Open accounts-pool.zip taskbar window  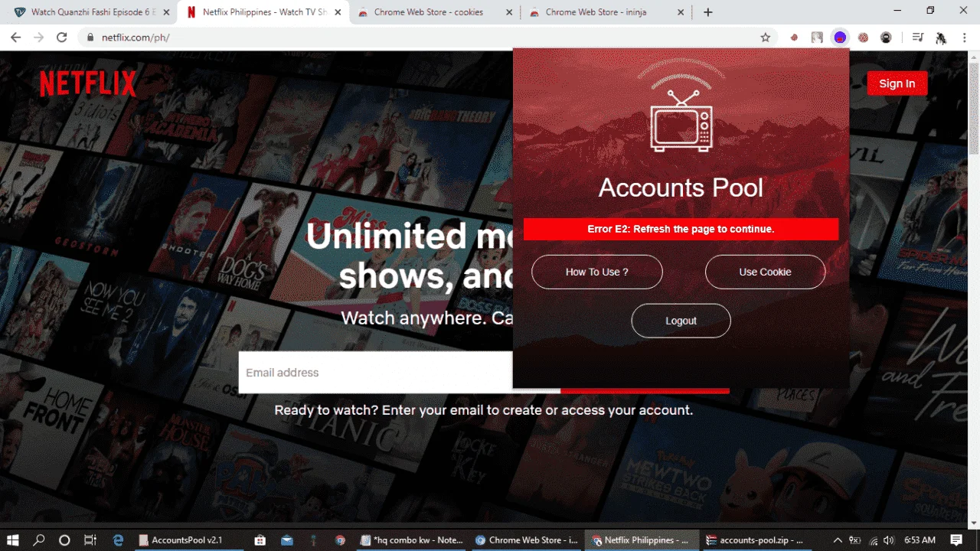pyautogui.click(x=756, y=540)
